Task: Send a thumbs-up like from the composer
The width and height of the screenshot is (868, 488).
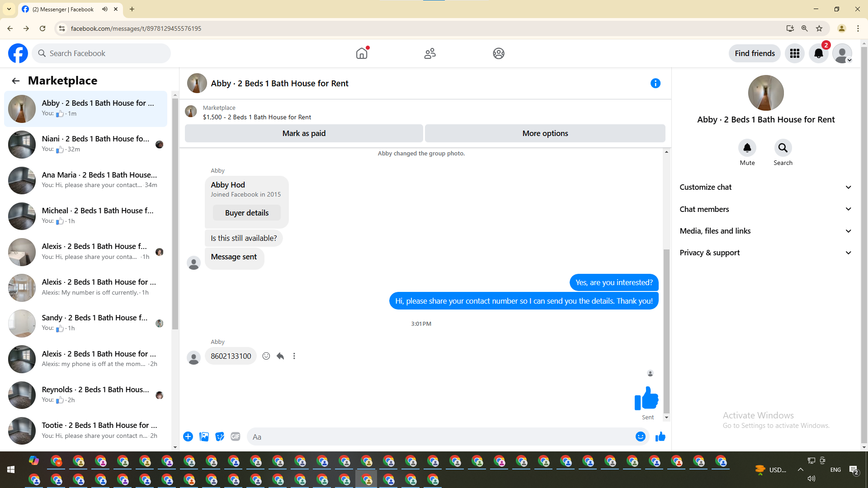Action: [660, 436]
